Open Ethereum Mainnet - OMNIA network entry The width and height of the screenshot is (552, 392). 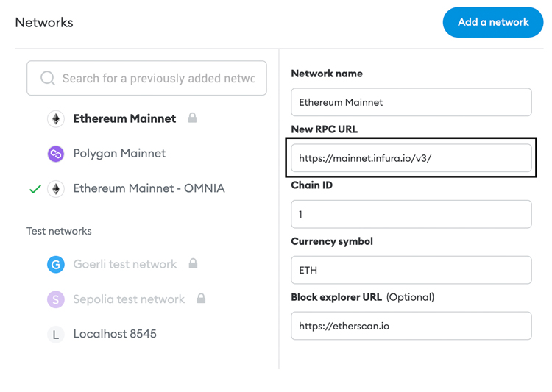click(149, 188)
